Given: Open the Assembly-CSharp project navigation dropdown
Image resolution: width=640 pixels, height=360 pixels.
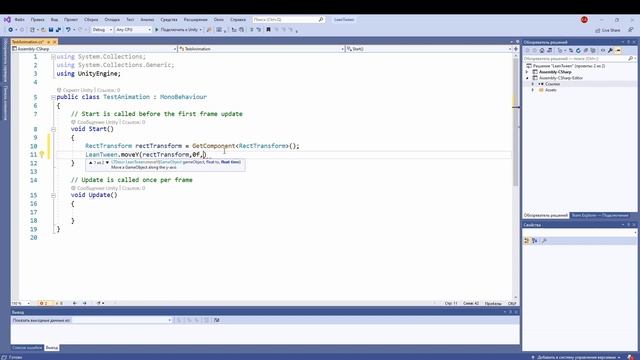Looking at the screenshot, I should pyautogui.click(x=94, y=49).
